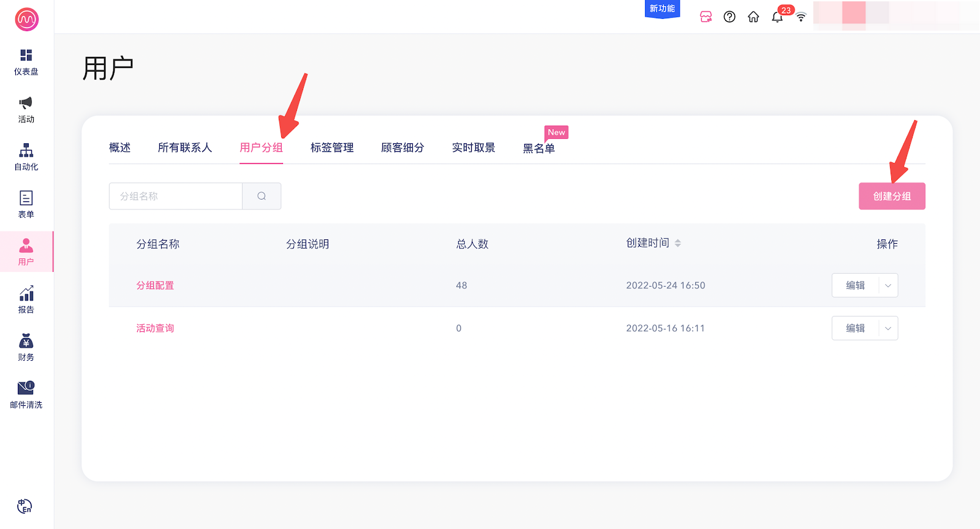Image resolution: width=980 pixels, height=529 pixels.
Task: Click the notification bell with 23 badge
Action: (777, 17)
